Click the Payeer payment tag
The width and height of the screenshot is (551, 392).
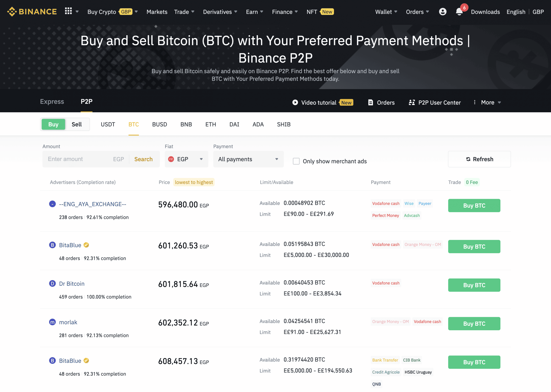[x=425, y=204]
